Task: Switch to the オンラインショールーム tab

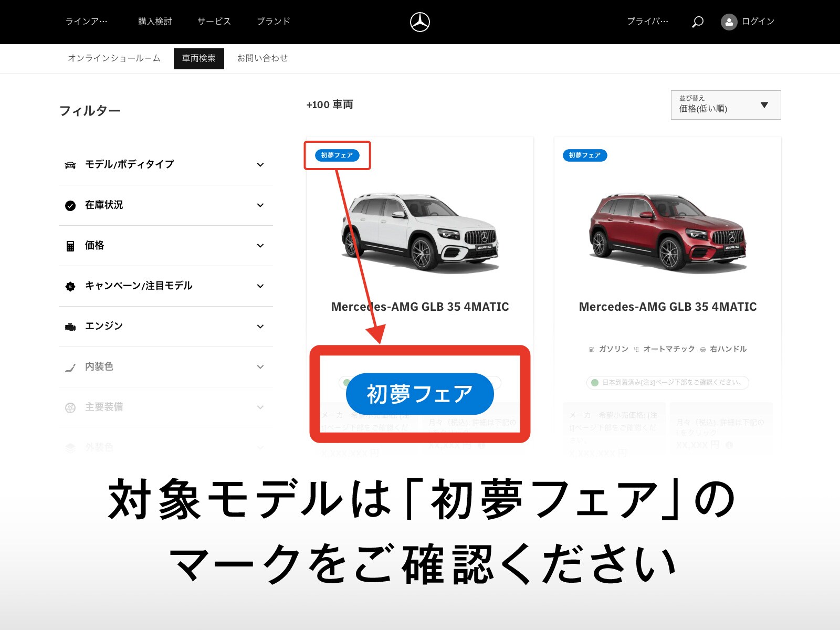Action: 114,58
